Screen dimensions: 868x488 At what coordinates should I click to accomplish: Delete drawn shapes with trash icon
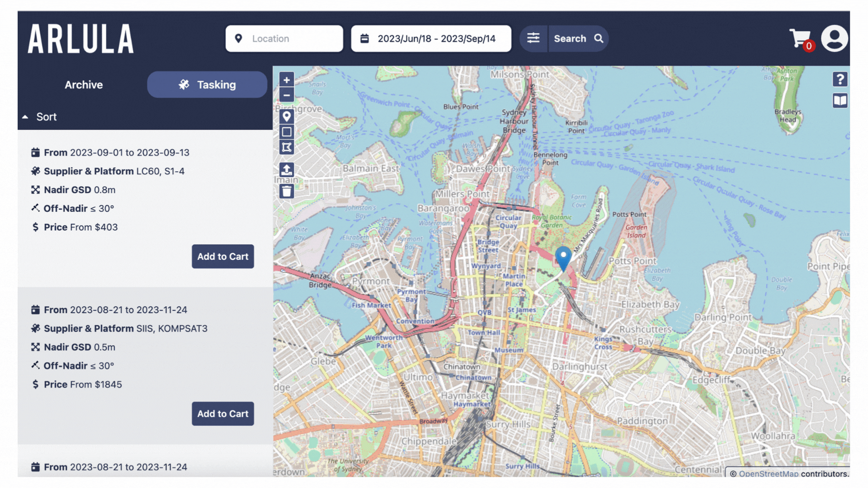[287, 191]
